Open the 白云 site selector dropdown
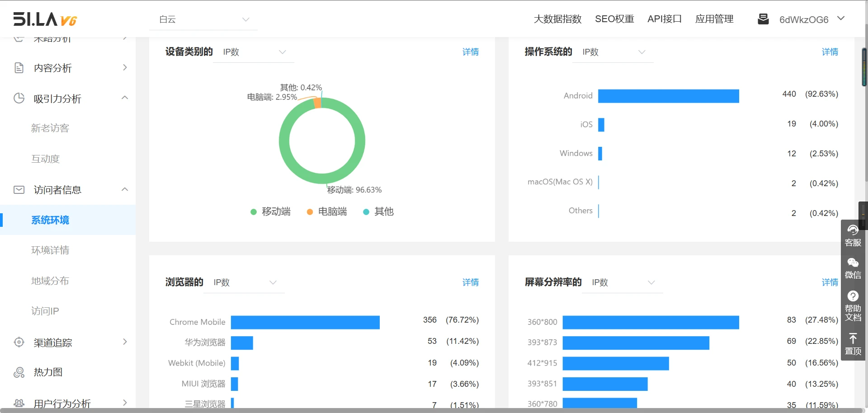This screenshot has width=868, height=413. click(203, 19)
